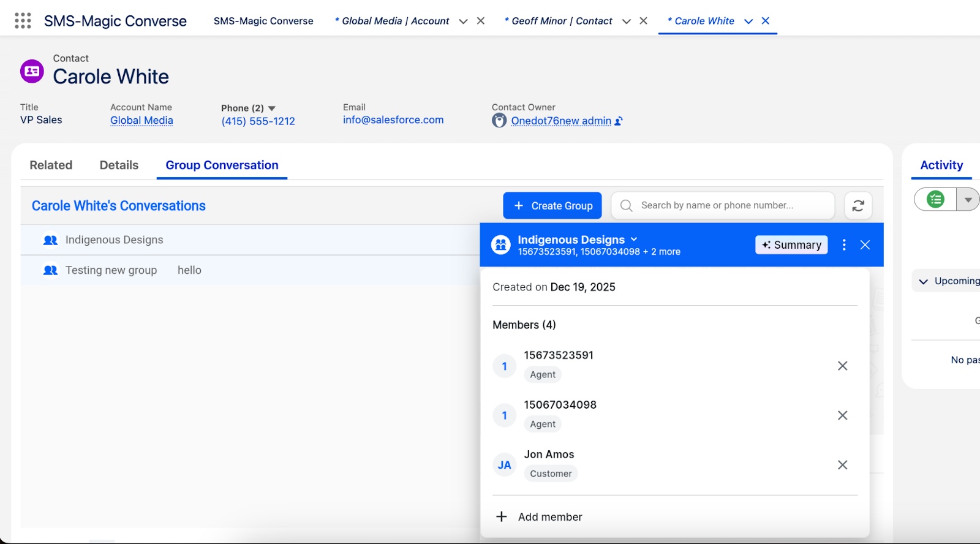Click the avatar for member 15067034098
Image resolution: width=980 pixels, height=544 pixels.
pyautogui.click(x=505, y=415)
